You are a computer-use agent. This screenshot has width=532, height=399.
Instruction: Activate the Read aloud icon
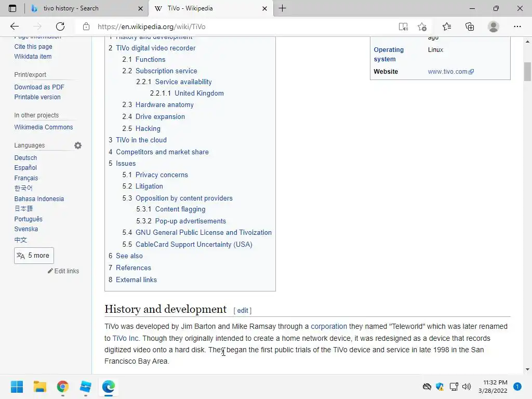403,26
